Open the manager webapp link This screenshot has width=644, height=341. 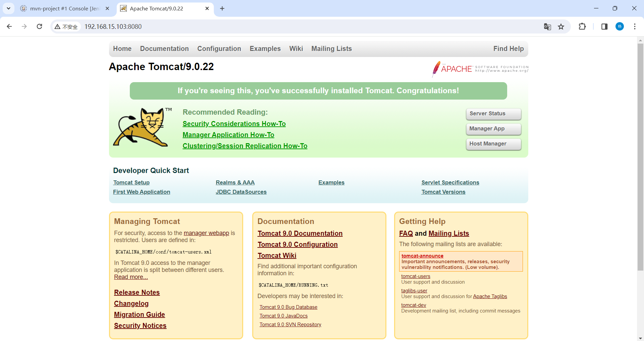(206, 233)
